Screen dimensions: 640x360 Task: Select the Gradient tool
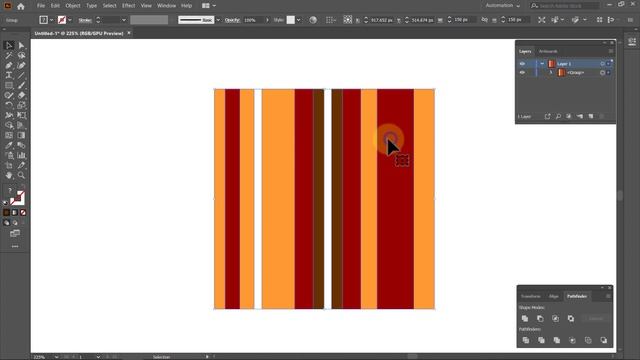(x=21, y=135)
